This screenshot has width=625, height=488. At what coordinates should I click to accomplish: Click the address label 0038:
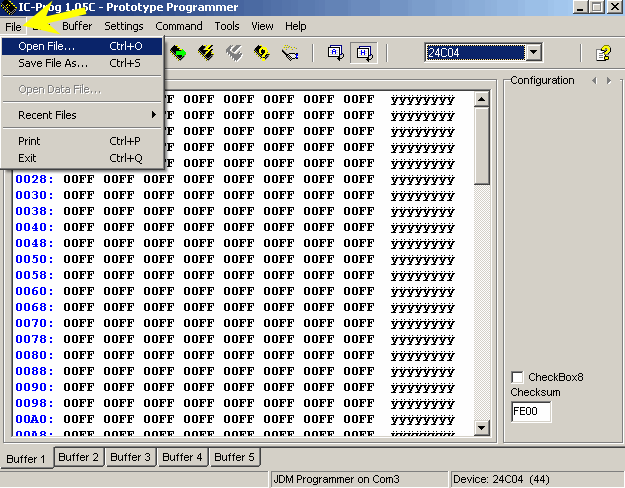(x=34, y=211)
